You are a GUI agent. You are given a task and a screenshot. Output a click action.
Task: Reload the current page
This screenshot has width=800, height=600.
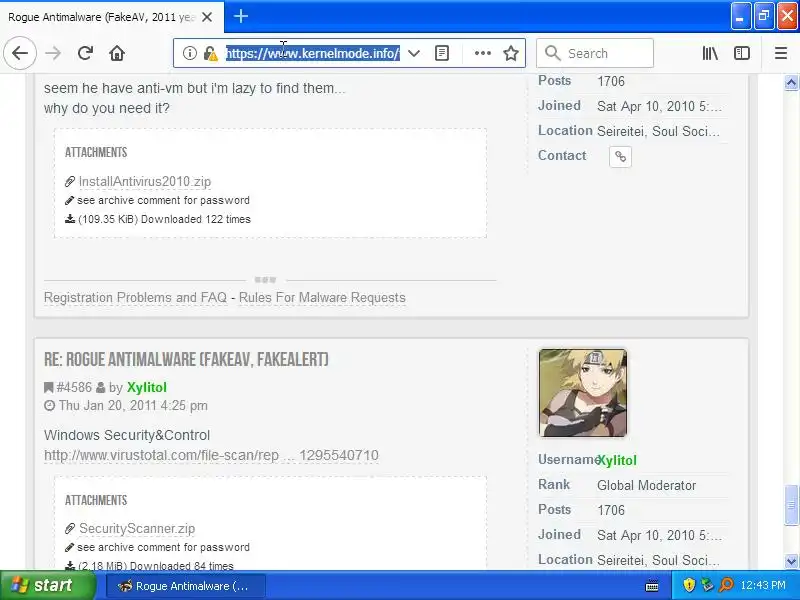tap(85, 53)
